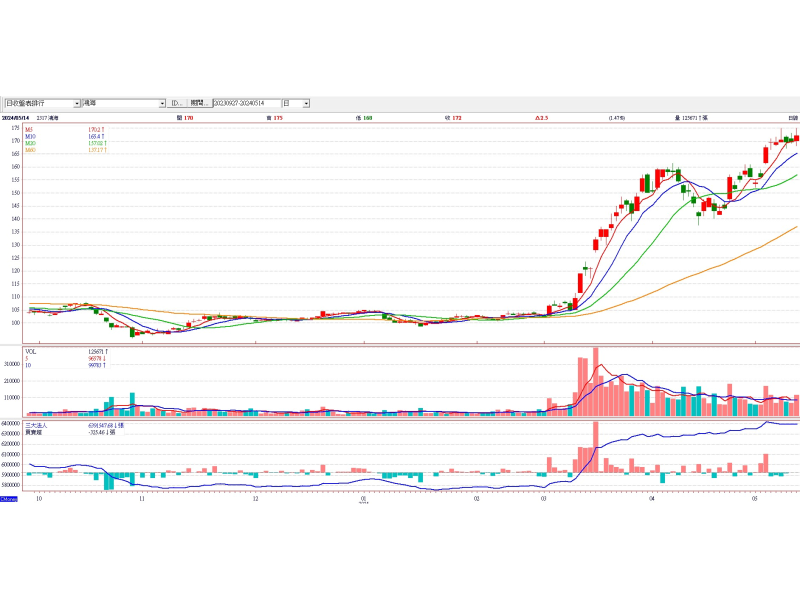Click the 2024/05/14 date readout

[x=15, y=118]
